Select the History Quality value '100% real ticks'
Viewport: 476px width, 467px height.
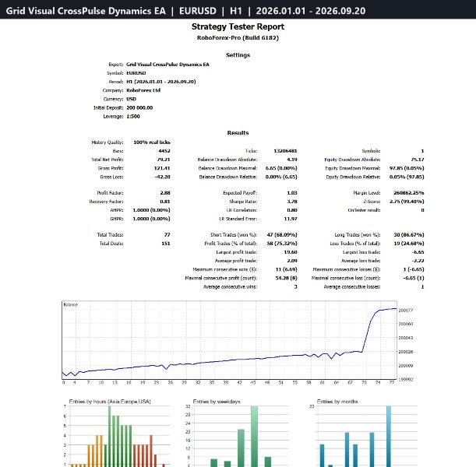152,142
